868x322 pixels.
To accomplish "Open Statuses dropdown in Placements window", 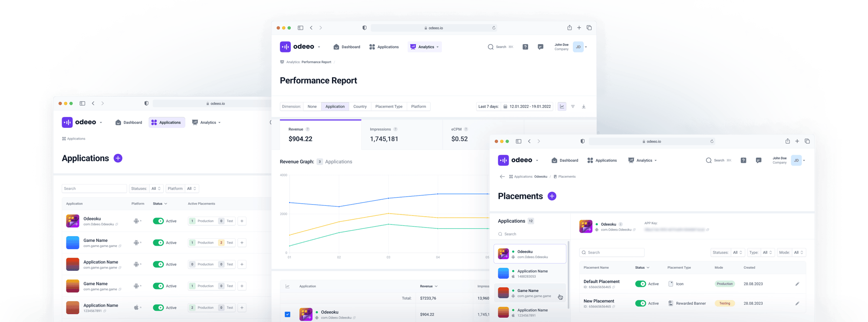I will [x=738, y=253].
